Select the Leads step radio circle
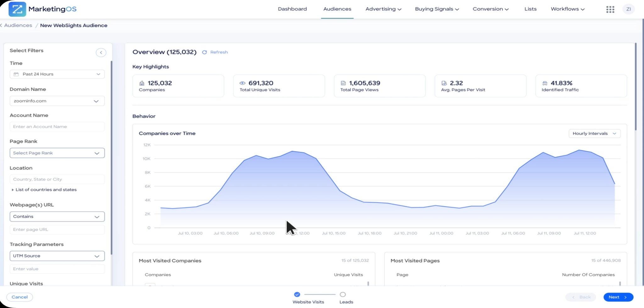The image size is (644, 308). pyautogui.click(x=343, y=294)
